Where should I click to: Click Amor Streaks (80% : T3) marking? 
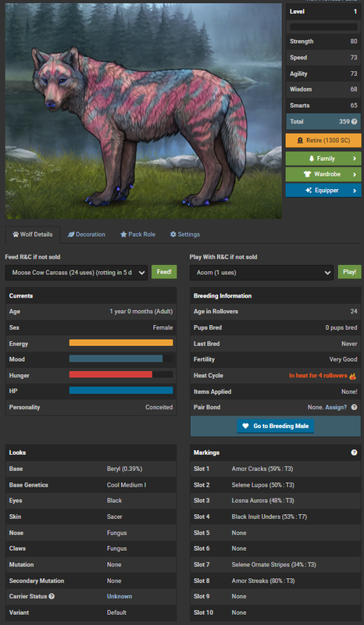263,580
